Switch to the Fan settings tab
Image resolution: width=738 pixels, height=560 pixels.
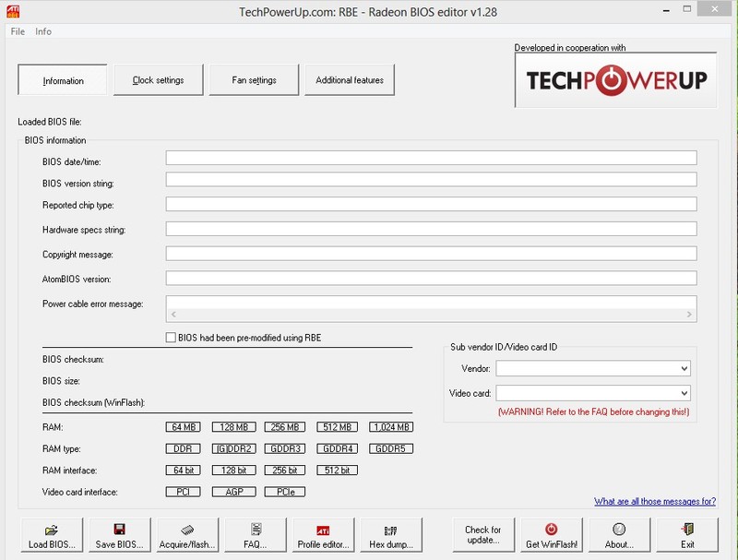(254, 80)
